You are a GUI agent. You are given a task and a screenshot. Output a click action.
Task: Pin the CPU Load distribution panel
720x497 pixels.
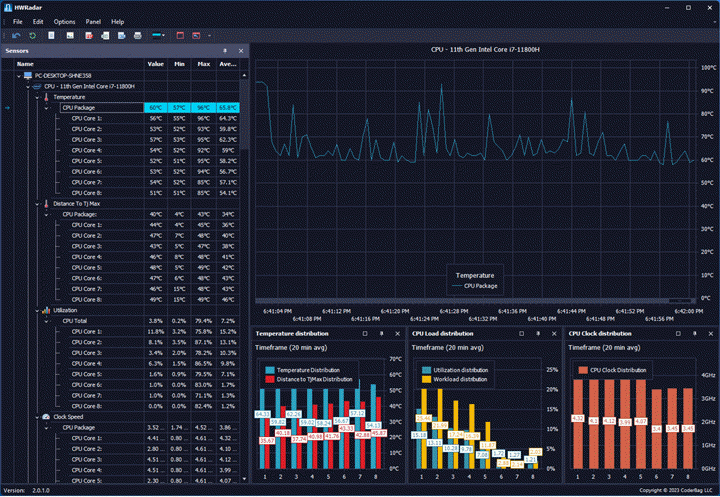[x=538, y=333]
